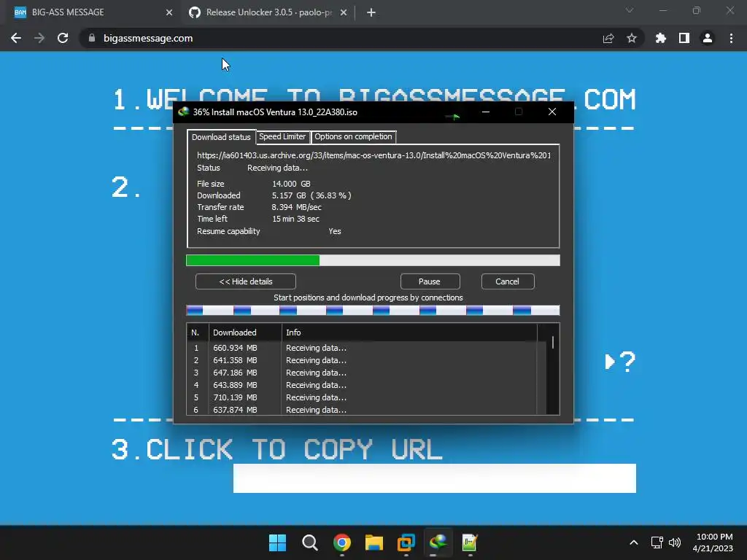Image resolution: width=747 pixels, height=560 pixels.
Task: Click the archive.org download URL text
Action: click(374, 155)
